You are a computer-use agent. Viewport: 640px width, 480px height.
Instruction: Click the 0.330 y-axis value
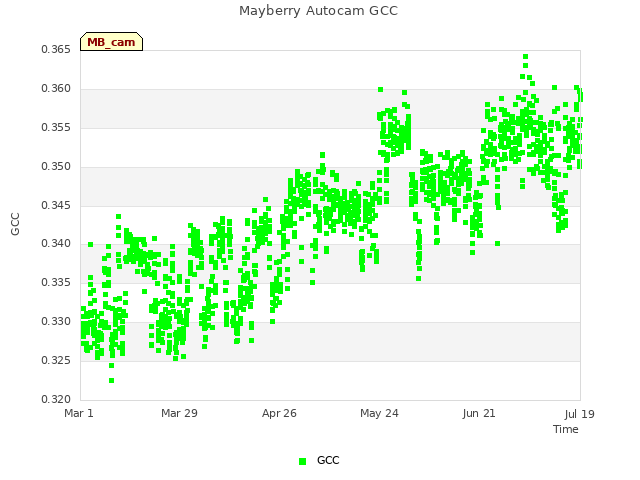[56, 322]
